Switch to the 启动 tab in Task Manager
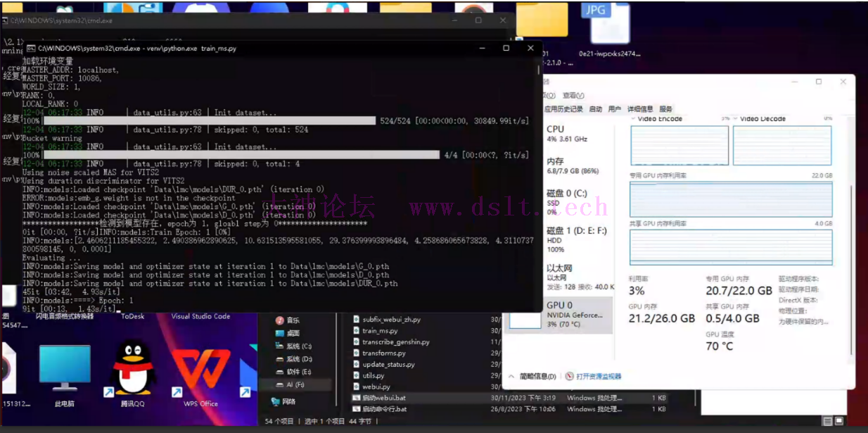The height and width of the screenshot is (433, 868). [595, 109]
